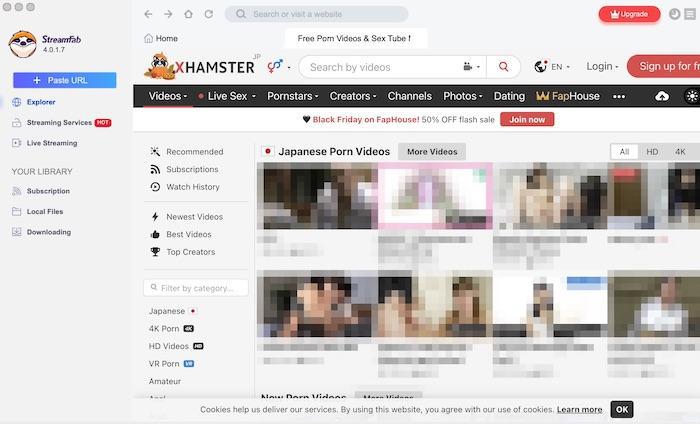
Task: Submit search with red magnifier icon
Action: 504,67
